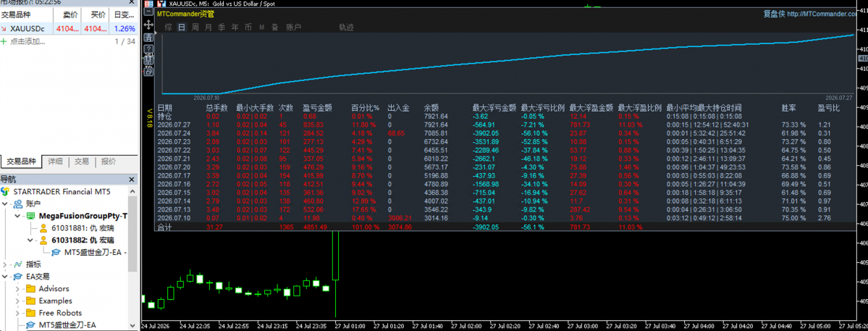Click the 清 clear icon on panel sidebar
868x331 pixels.
pos(148,38)
